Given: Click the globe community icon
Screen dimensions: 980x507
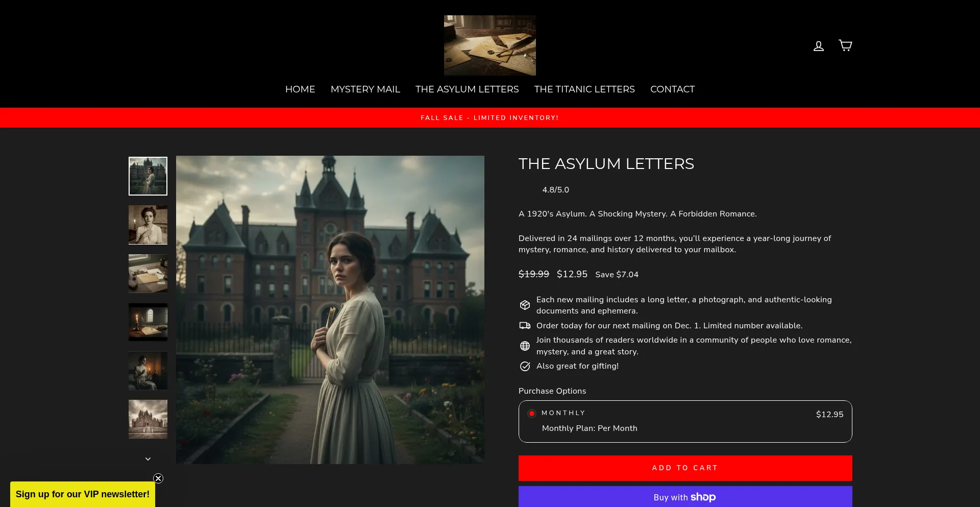Looking at the screenshot, I should 525,346.
